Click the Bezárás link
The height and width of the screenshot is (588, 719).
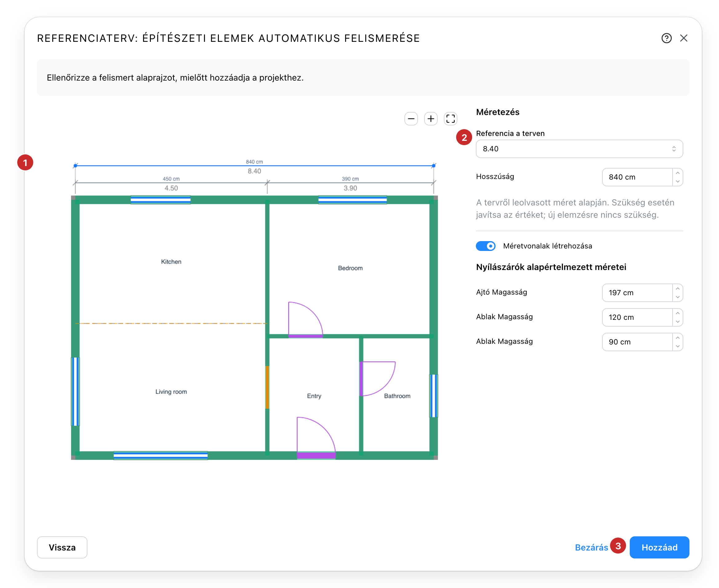(x=591, y=547)
